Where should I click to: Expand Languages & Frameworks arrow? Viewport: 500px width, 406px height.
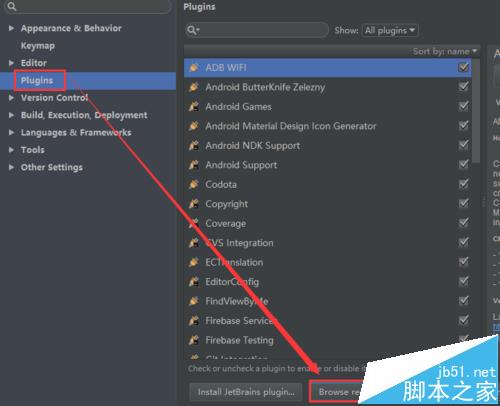tap(11, 132)
